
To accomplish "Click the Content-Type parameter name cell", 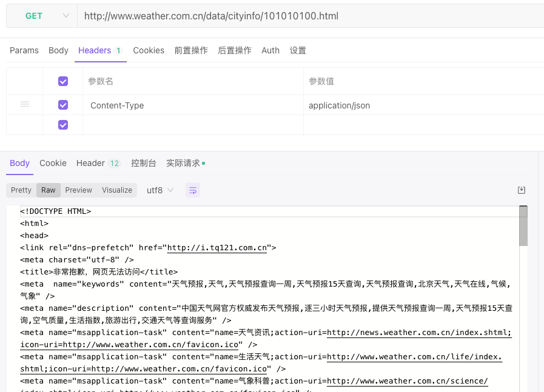I will coord(193,105).
